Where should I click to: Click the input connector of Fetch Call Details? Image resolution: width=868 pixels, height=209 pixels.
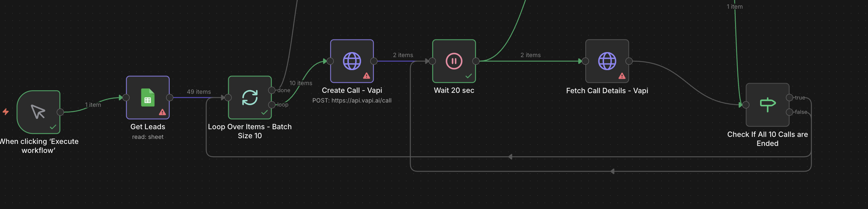coord(585,61)
